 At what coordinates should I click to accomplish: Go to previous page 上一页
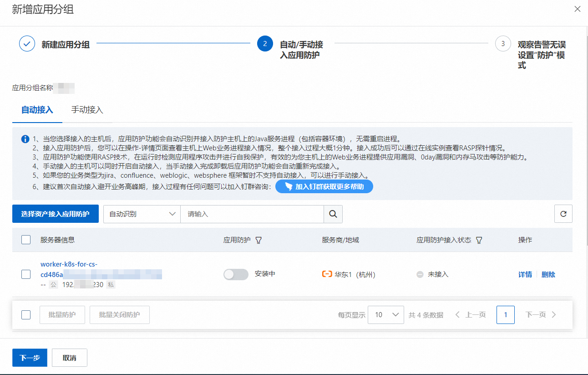pos(471,314)
